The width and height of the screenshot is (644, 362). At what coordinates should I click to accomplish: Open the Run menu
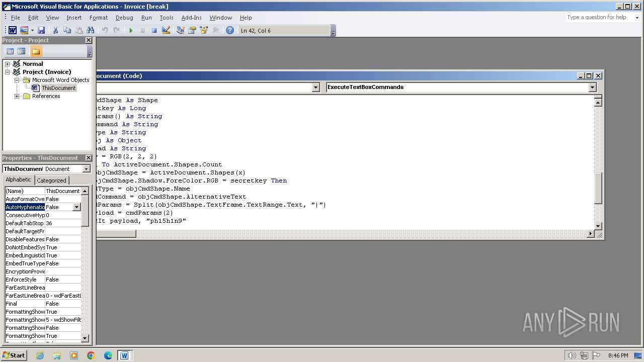[146, 18]
